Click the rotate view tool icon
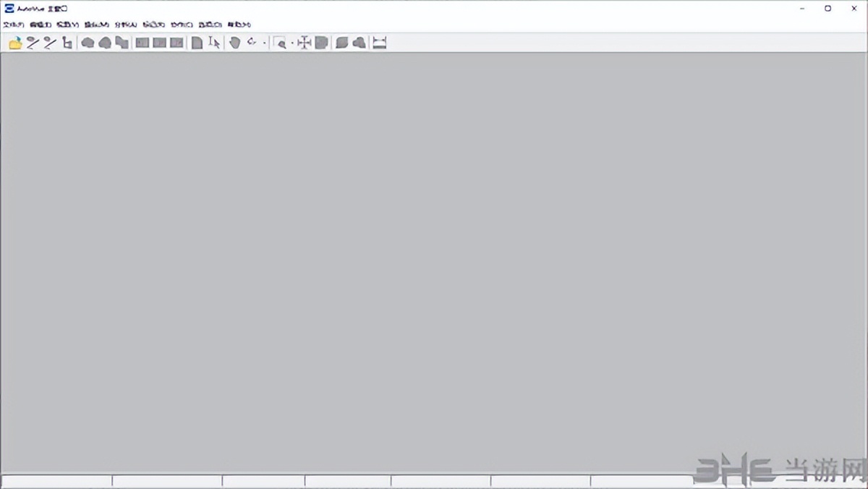Image resolution: width=868 pixels, height=489 pixels. (252, 42)
